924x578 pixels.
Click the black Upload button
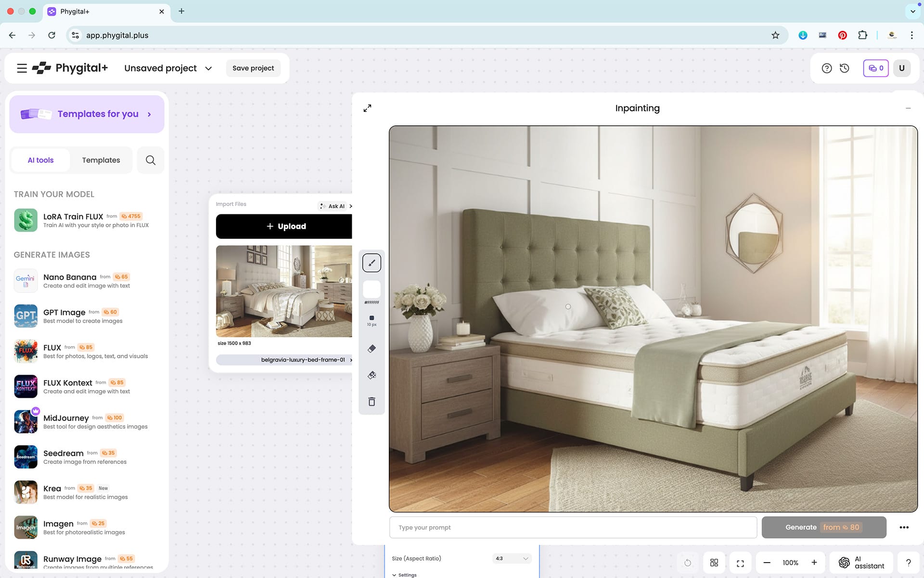[284, 226]
